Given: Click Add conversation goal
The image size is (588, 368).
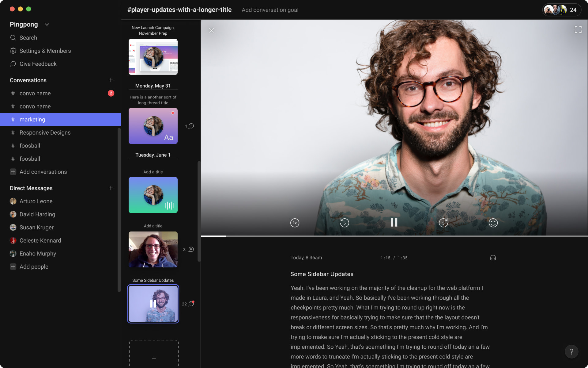Looking at the screenshot, I should click(x=270, y=10).
